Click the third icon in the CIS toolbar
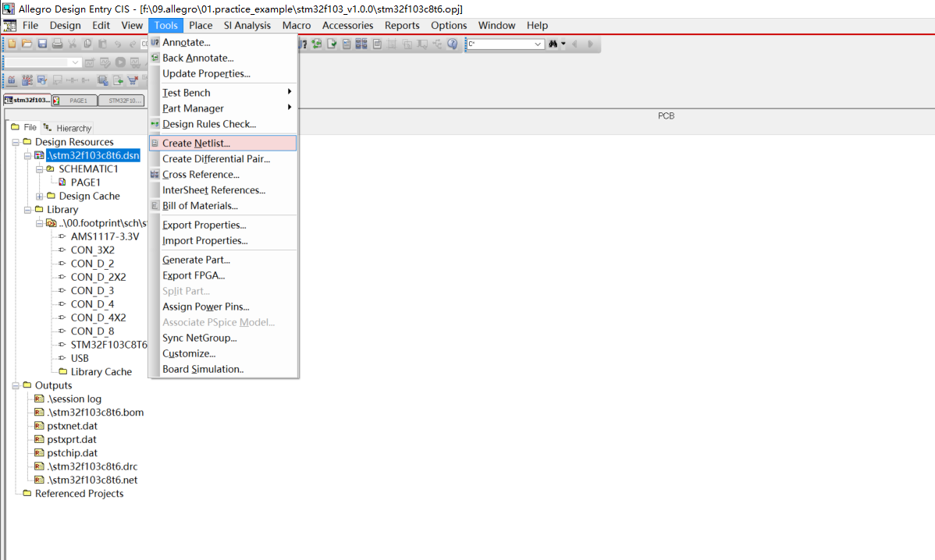935x560 pixels. [x=41, y=80]
